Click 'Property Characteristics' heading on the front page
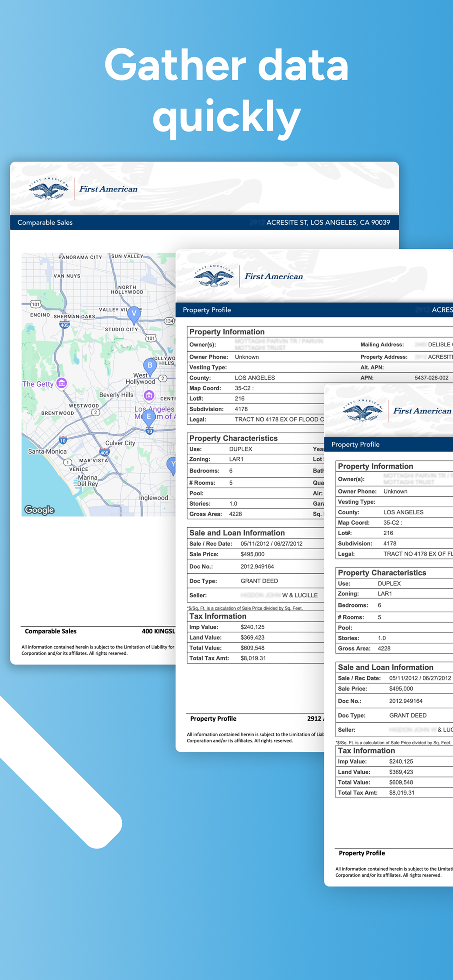The image size is (453, 980). [382, 572]
